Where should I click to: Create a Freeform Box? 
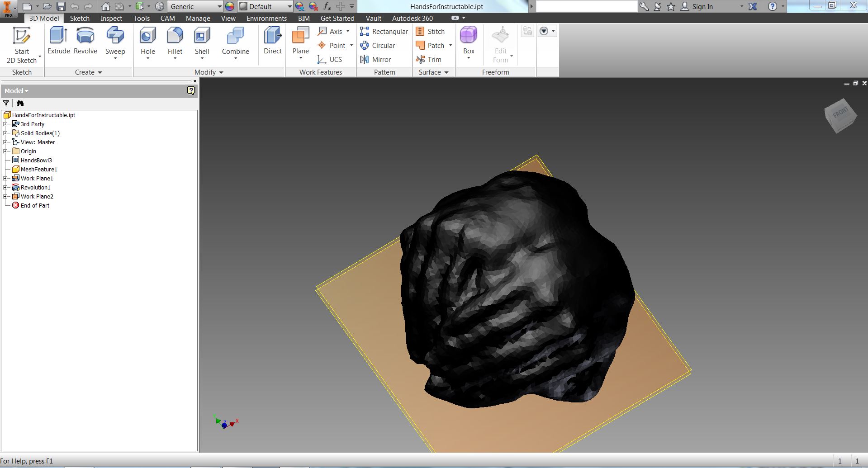(469, 40)
